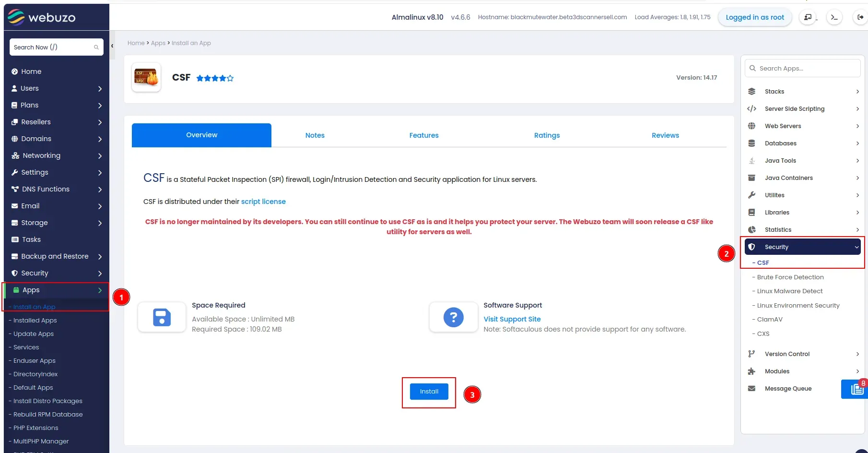Switch to the Notes tab
Viewport: 868px width, 453px height.
tap(315, 135)
